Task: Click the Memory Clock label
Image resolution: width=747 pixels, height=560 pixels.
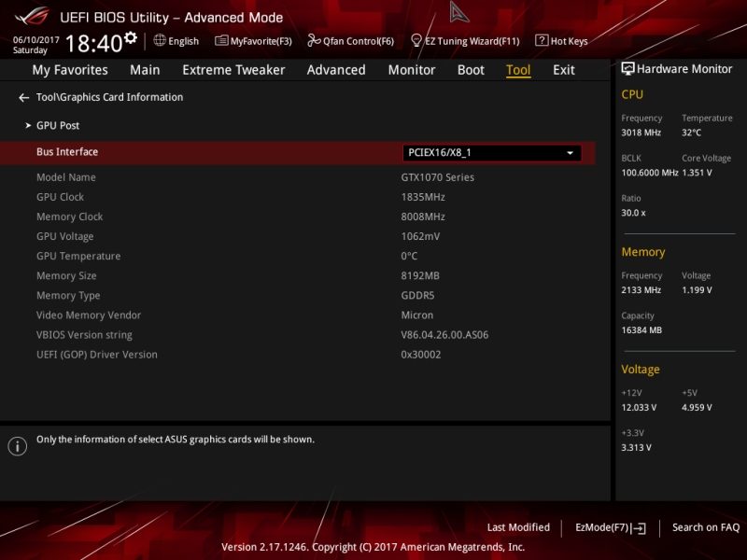Action: [69, 217]
